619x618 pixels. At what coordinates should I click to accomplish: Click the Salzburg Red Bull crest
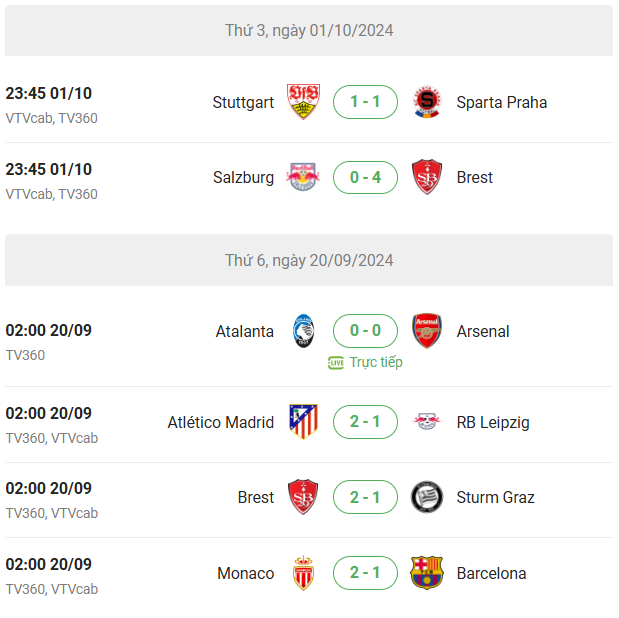coord(303,177)
